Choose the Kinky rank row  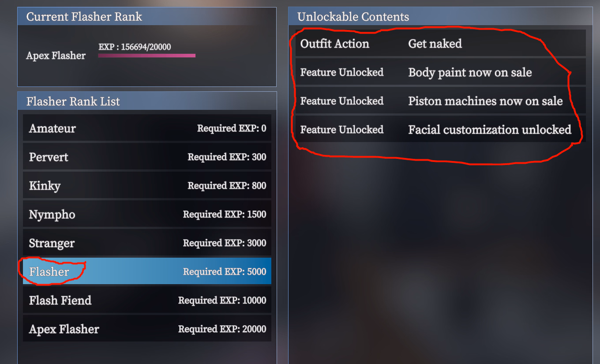pyautogui.click(x=147, y=186)
